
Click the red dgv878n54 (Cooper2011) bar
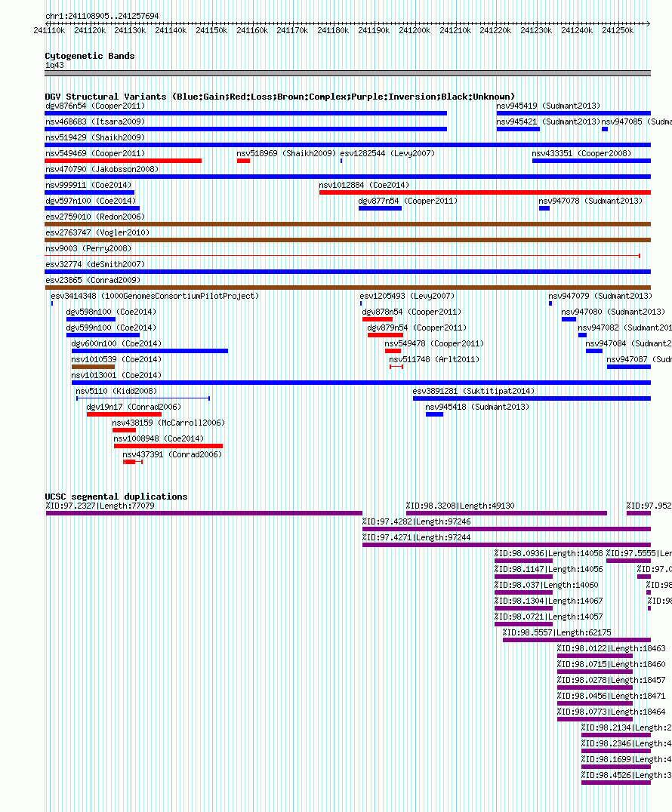[x=378, y=319]
